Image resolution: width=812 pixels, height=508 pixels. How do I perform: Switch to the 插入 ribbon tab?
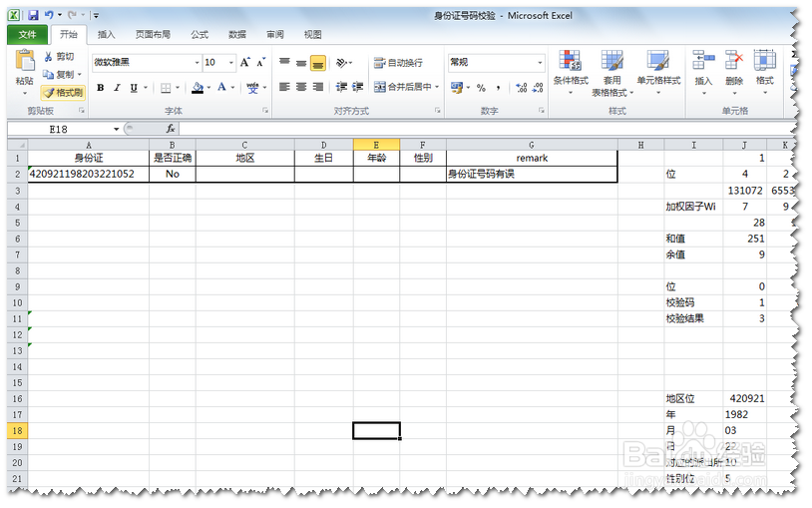click(106, 34)
